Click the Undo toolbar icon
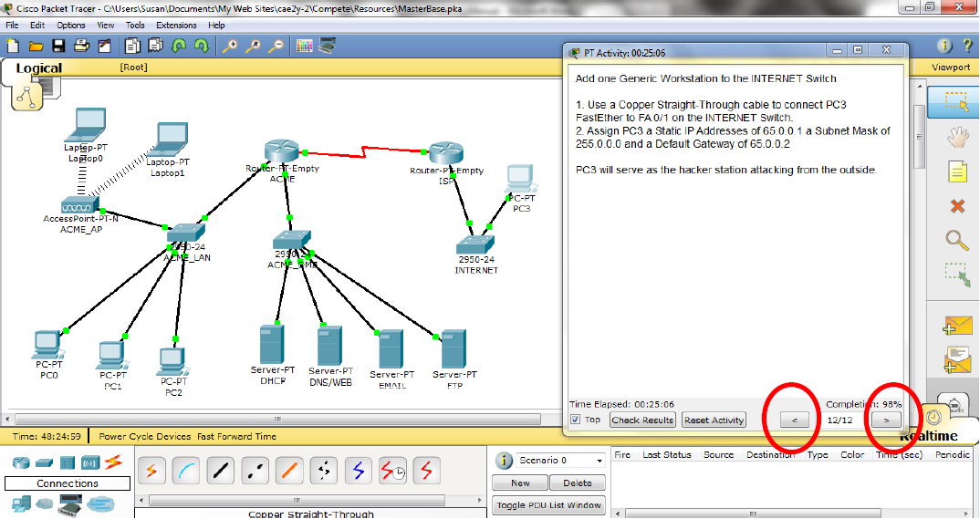Image resolution: width=980 pixels, height=519 pixels. (x=179, y=46)
